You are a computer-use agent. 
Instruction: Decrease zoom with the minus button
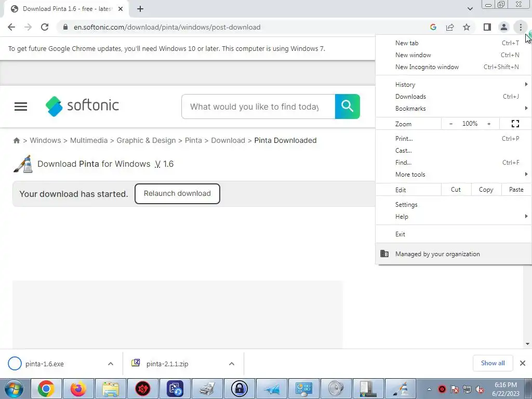click(x=450, y=124)
